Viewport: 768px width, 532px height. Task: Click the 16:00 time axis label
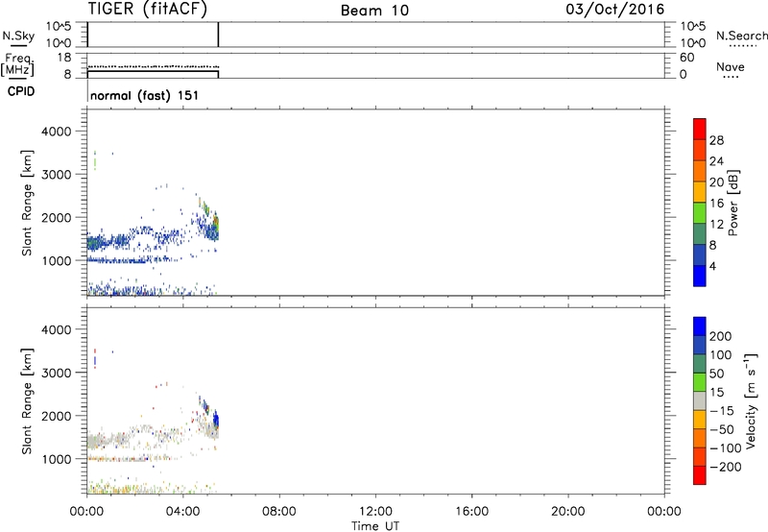coord(471,512)
